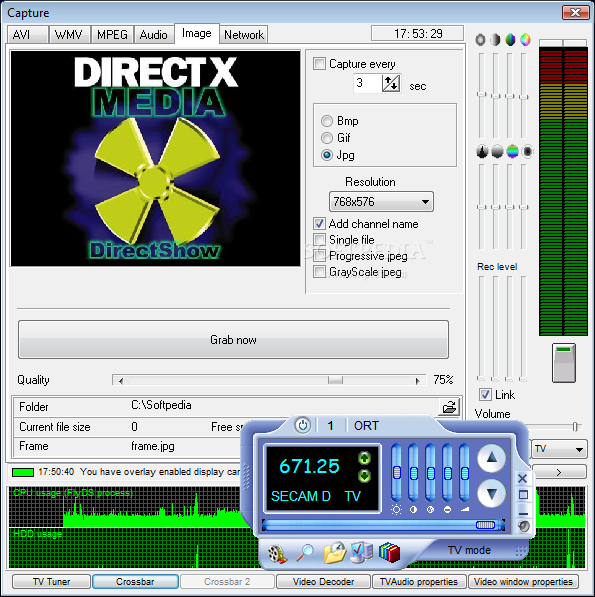The width and height of the screenshot is (595, 597).
Task: Click the brightness sun icon under slider
Action: click(x=396, y=509)
